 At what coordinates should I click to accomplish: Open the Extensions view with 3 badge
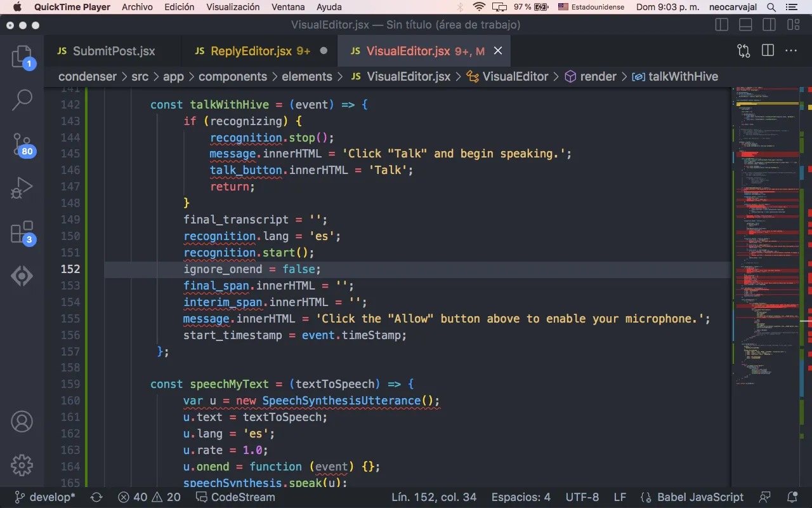pos(22,232)
